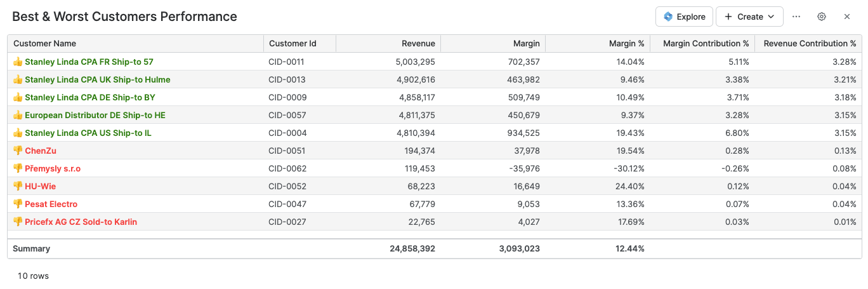Image resolution: width=868 pixels, height=289 pixels.
Task: Open the Explore button
Action: pyautogui.click(x=684, y=17)
